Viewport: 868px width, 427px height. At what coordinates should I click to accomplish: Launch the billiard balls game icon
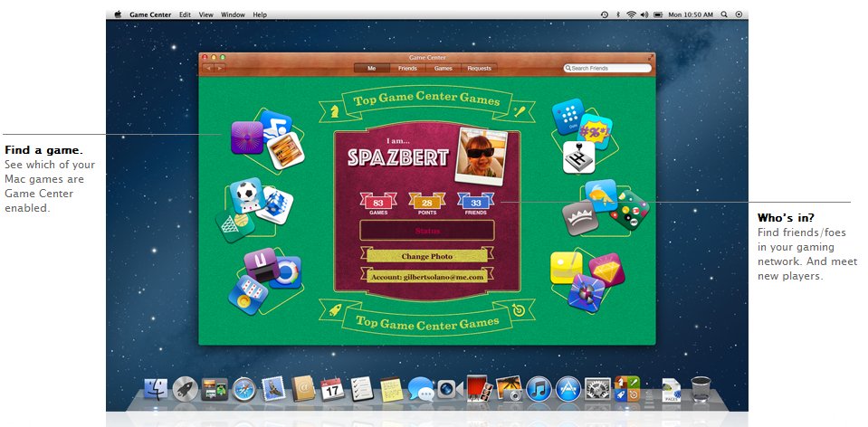pyautogui.click(x=629, y=210)
